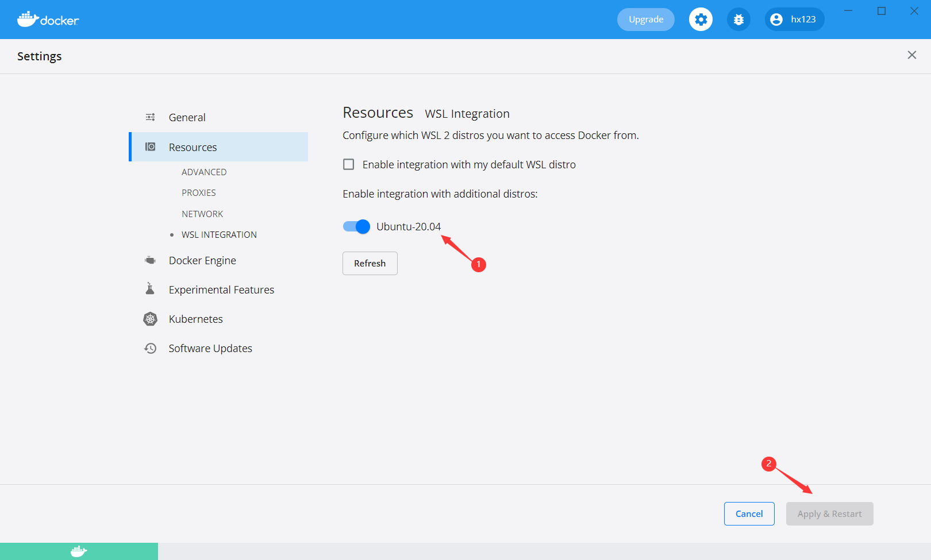
Task: Select WSL Integration in the sidebar
Action: (219, 234)
